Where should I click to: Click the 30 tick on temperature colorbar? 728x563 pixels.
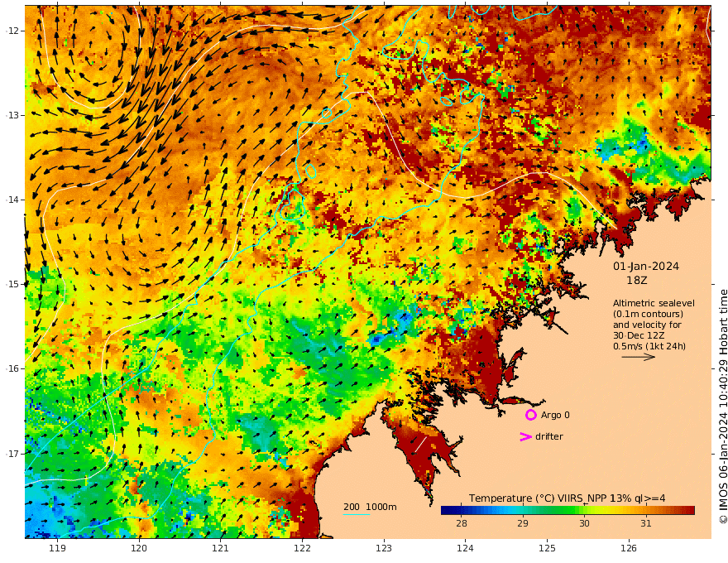584,523
